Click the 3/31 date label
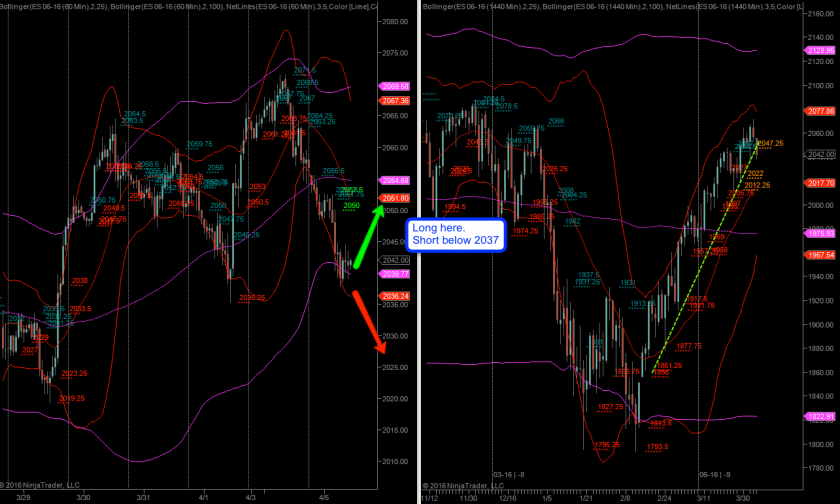840x504 pixels. (x=143, y=498)
